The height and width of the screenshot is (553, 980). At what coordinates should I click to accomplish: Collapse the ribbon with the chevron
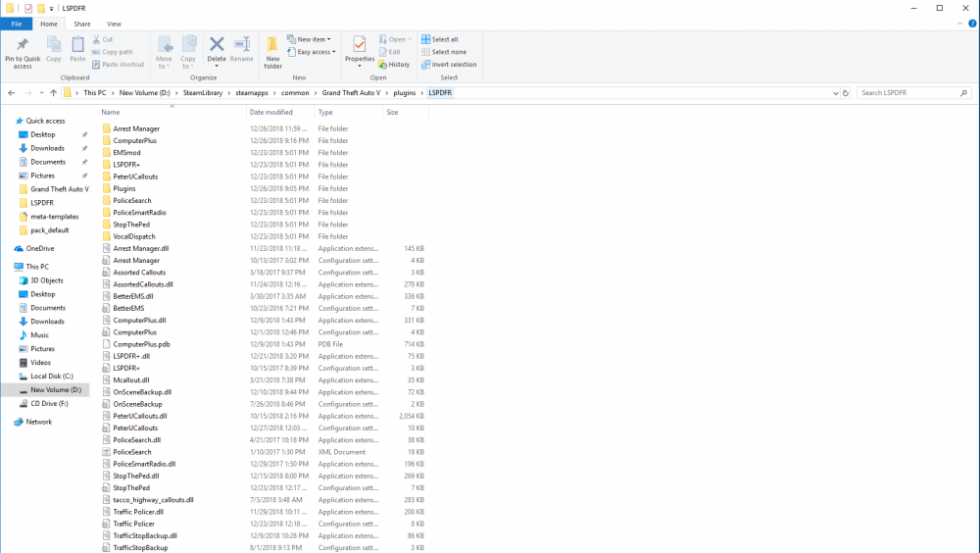[959, 24]
